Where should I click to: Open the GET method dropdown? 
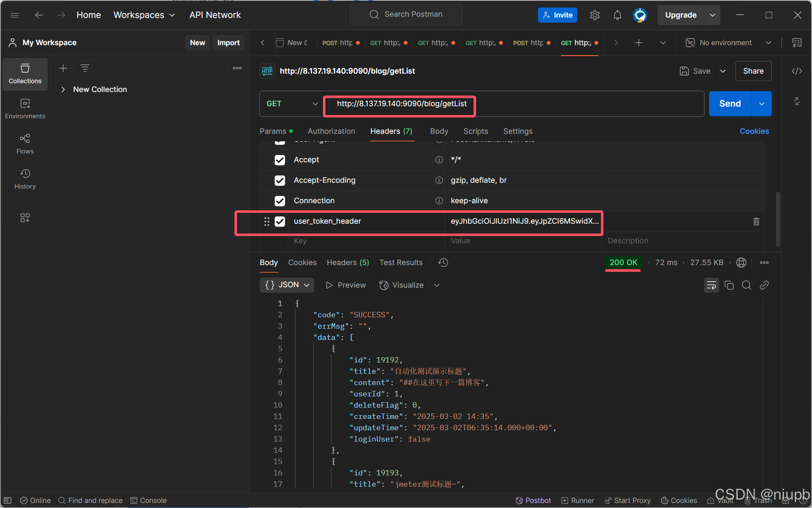click(x=292, y=104)
